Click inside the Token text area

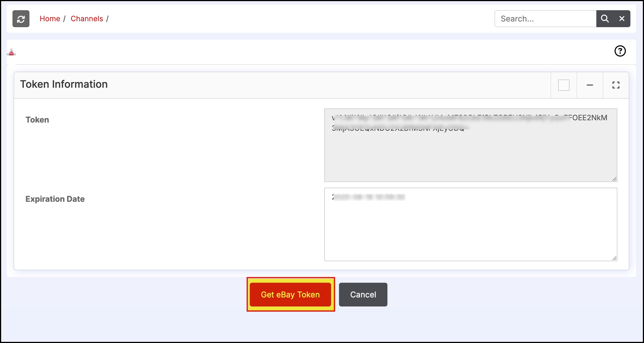[x=470, y=153]
